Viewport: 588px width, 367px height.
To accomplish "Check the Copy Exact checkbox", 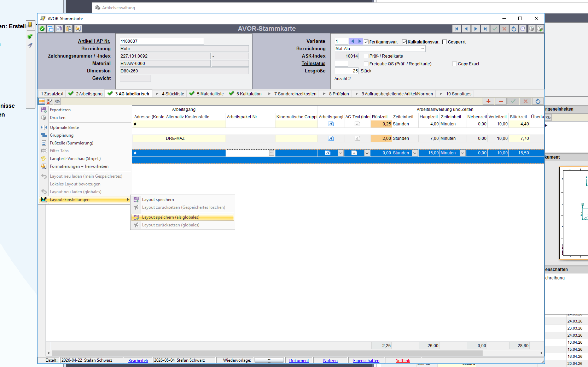I will 455,64.
